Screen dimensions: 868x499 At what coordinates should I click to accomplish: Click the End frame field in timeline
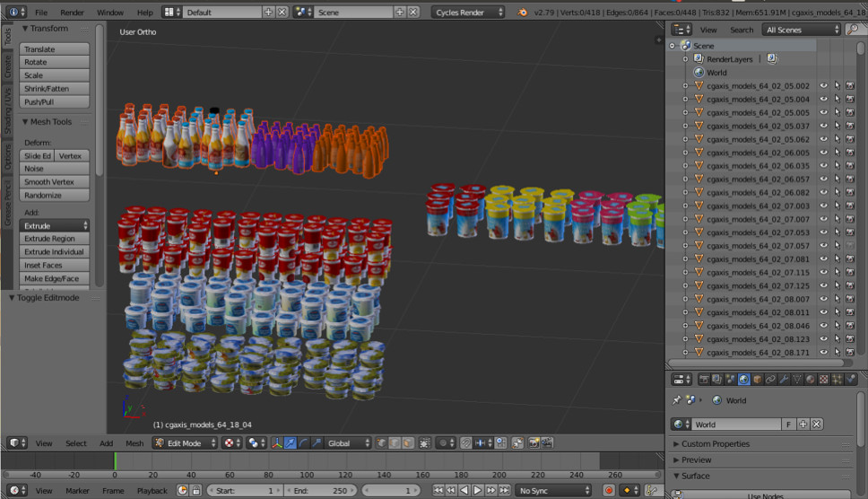click(322, 490)
